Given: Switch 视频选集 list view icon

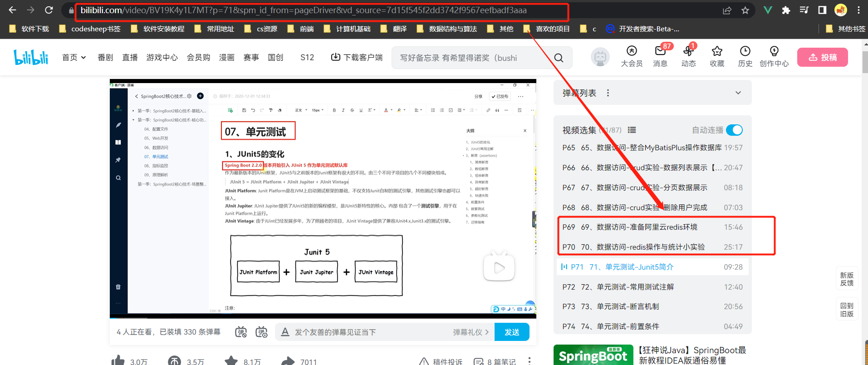Looking at the screenshot, I should [632, 130].
